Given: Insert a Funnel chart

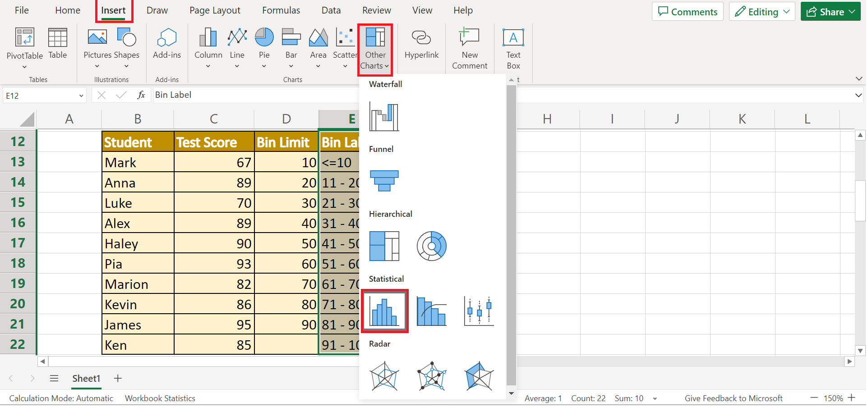Looking at the screenshot, I should (384, 181).
